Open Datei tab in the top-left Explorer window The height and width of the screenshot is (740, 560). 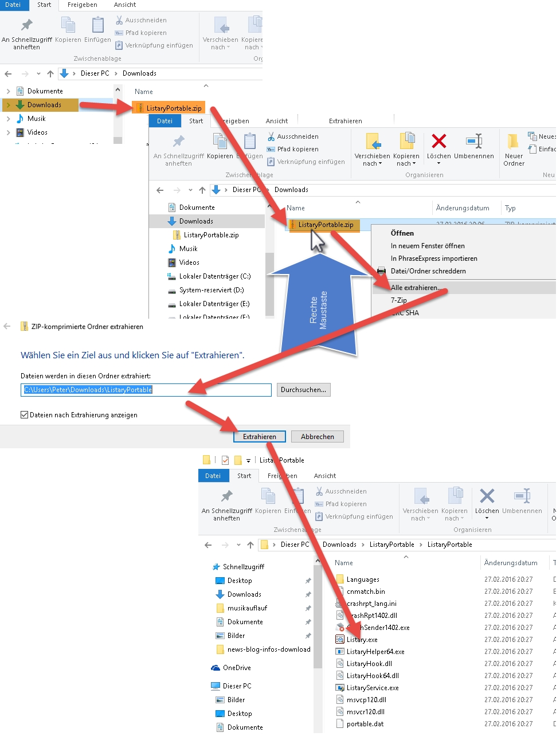[x=13, y=5]
